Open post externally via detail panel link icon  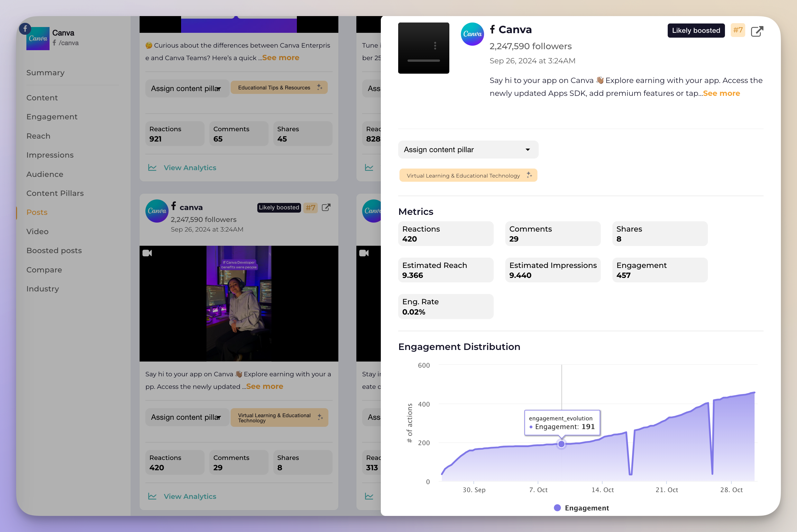[x=756, y=31]
